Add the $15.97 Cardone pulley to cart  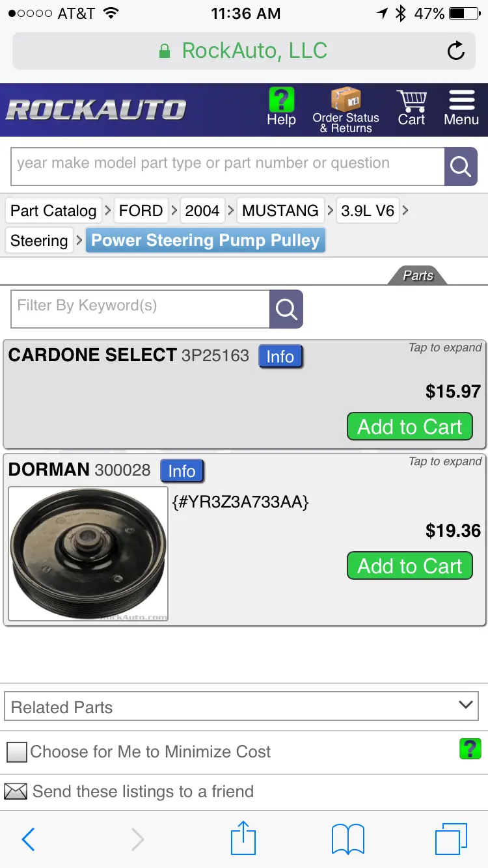tap(410, 427)
